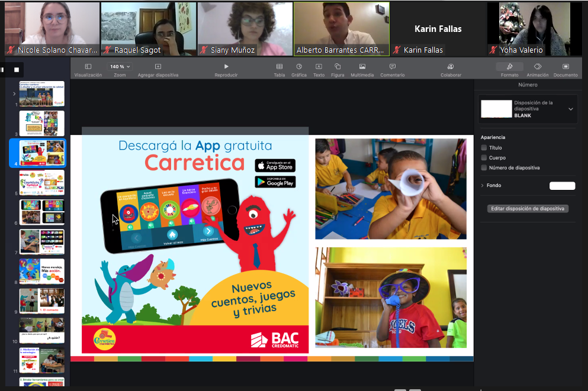Select the round Carretica logo on slide
The height and width of the screenshot is (391, 588).
point(105,339)
